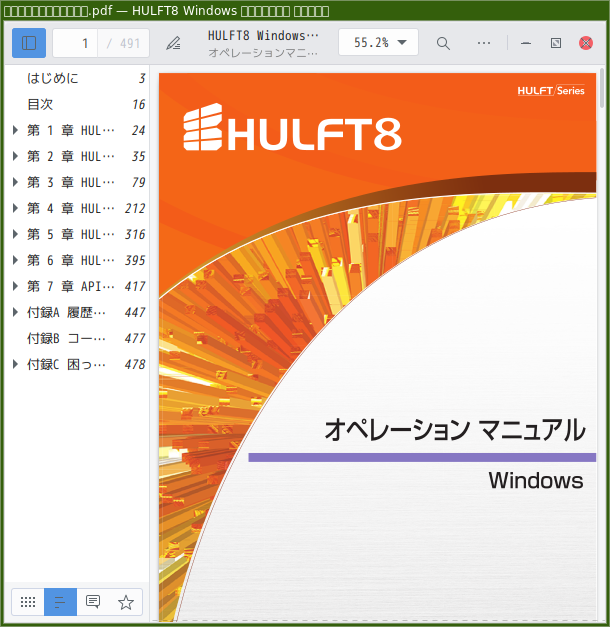Click the オペレーション マニュアル title text
610x627 pixels.
coord(455,430)
